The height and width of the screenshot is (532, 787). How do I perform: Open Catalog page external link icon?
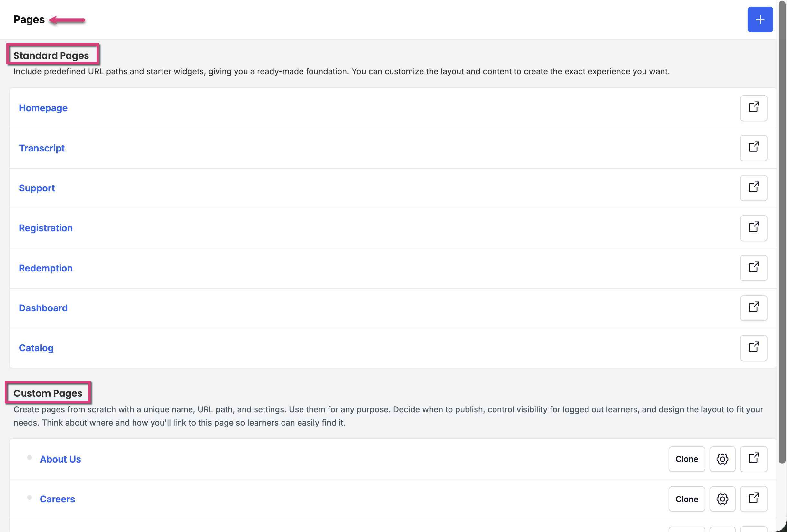point(754,348)
